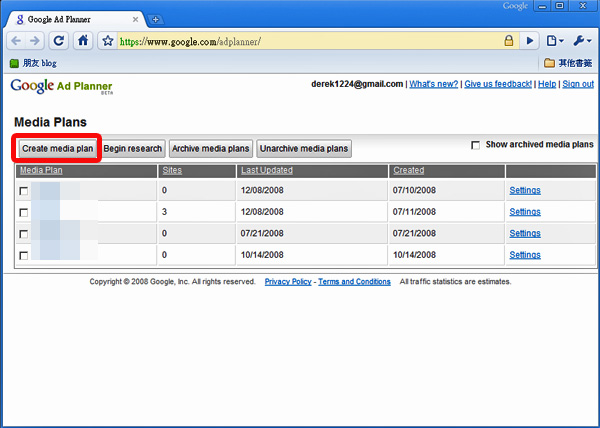Screen dimensions: 600x428
Task: Go back with the browser Back arrow
Action: point(16,41)
